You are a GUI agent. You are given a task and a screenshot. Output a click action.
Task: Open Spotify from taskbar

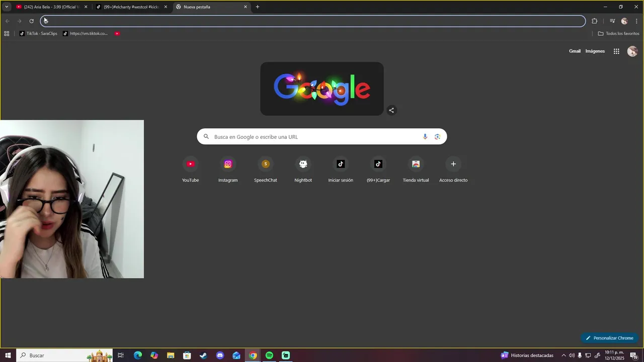click(x=269, y=355)
